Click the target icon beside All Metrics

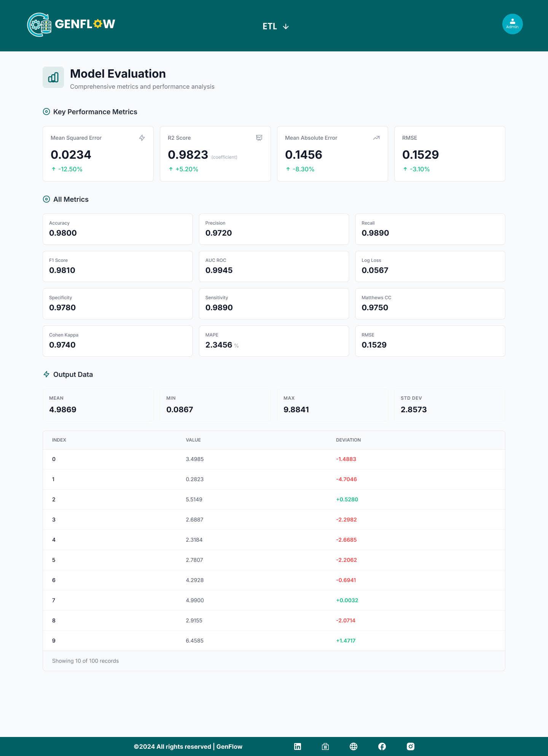pyautogui.click(x=46, y=199)
